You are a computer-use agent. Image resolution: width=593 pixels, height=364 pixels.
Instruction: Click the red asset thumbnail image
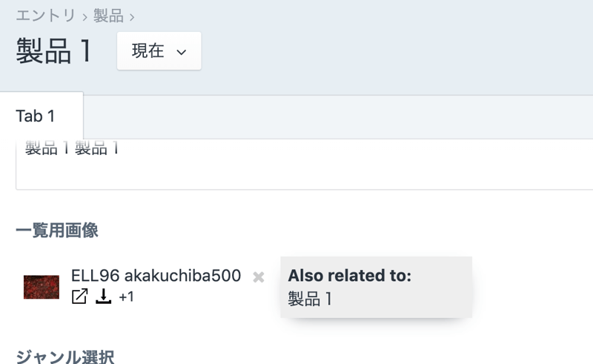click(42, 287)
